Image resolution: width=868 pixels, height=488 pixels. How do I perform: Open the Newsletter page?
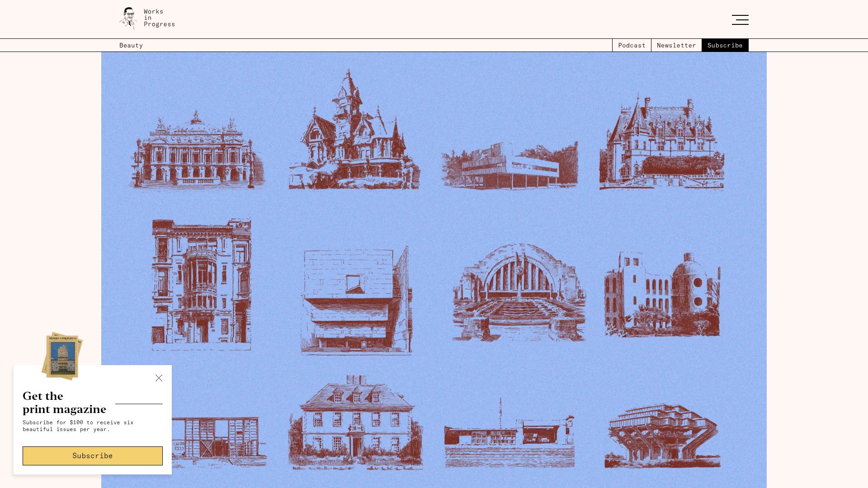point(676,45)
